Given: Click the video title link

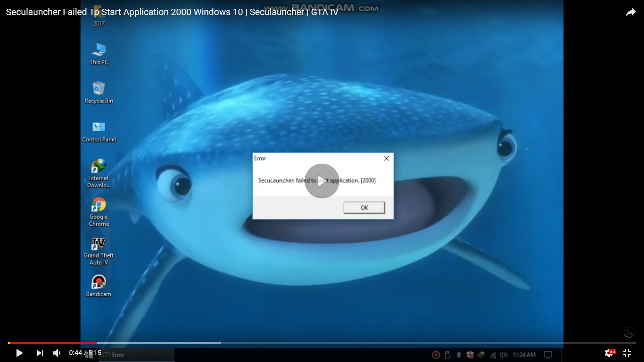Looking at the screenshot, I should [172, 12].
